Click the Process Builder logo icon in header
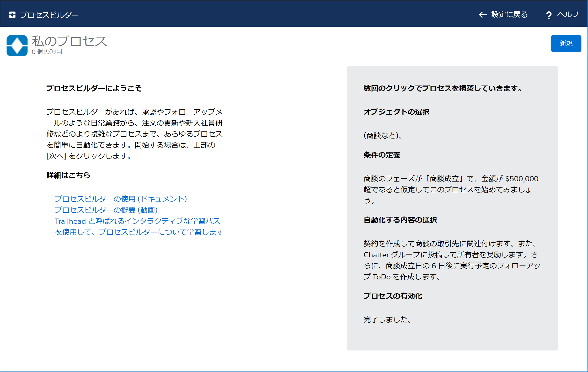This screenshot has width=588, height=372. pyautogui.click(x=12, y=15)
